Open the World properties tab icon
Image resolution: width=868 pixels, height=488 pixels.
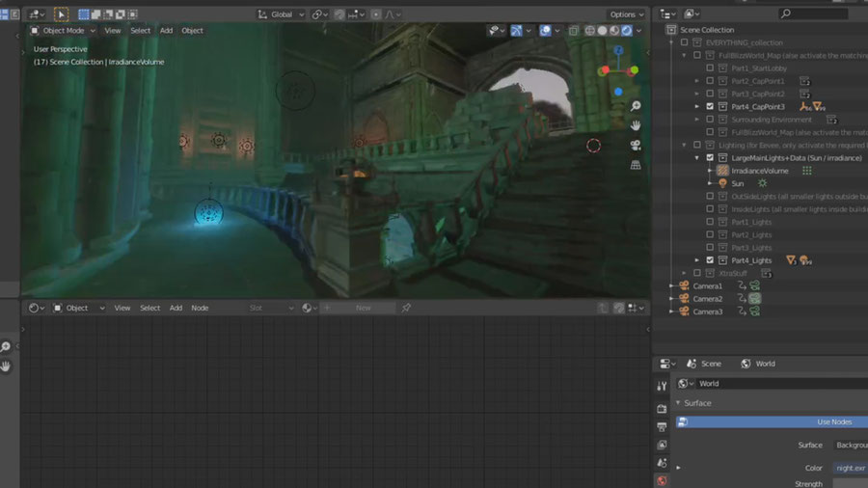(x=662, y=480)
